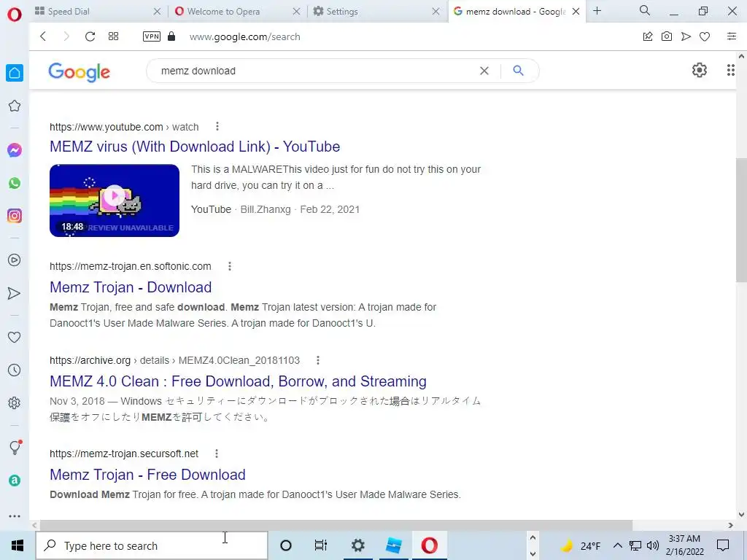Close the Speed Dial tab
Image resolution: width=747 pixels, height=560 pixels.
pos(158,12)
